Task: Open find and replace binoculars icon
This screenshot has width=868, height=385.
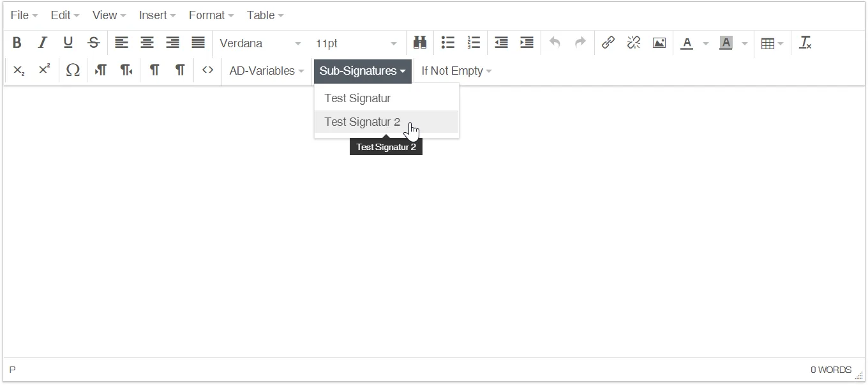Action: (x=419, y=43)
